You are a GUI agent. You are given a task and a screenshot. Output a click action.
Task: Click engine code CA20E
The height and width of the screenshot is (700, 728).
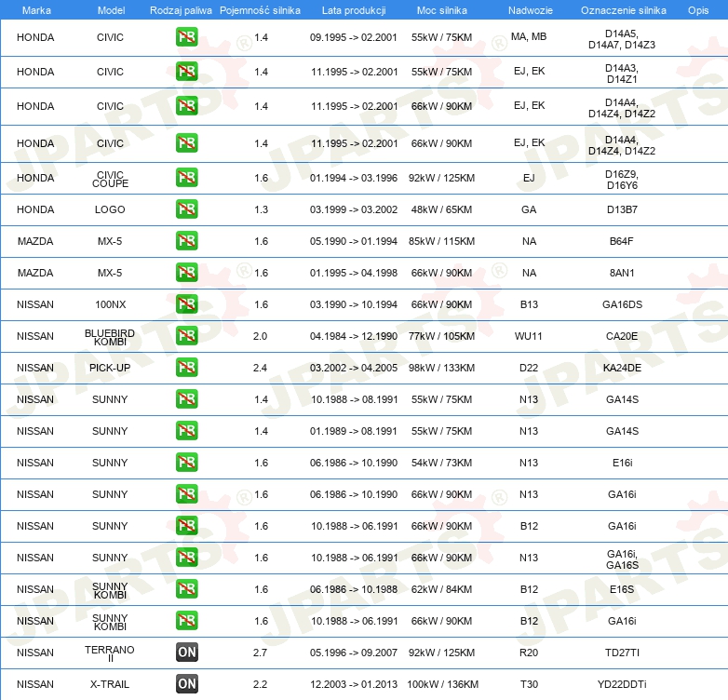click(622, 336)
